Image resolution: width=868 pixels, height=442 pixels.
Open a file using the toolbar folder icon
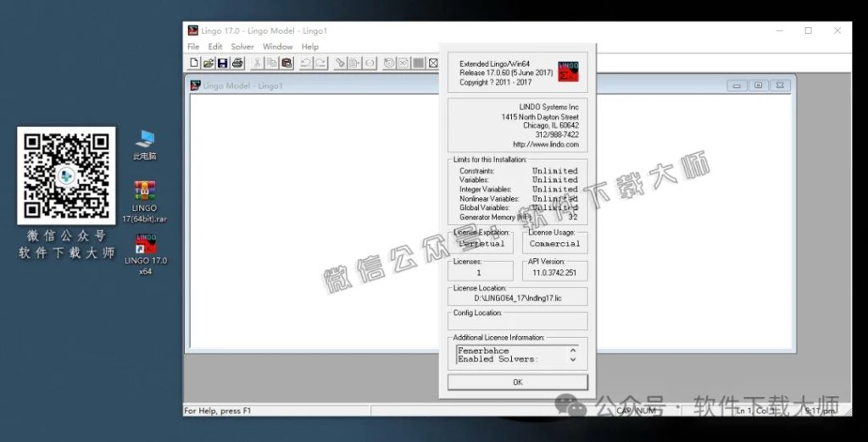click(x=208, y=64)
